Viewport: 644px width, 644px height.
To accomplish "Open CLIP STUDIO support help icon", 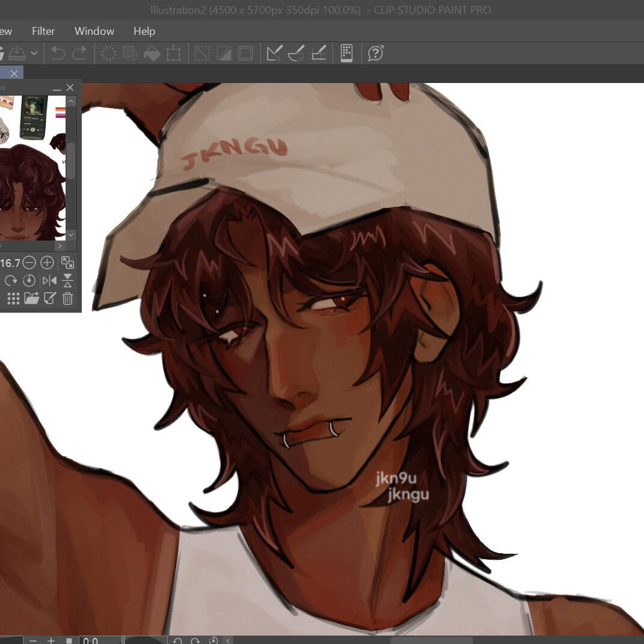I will (x=376, y=54).
